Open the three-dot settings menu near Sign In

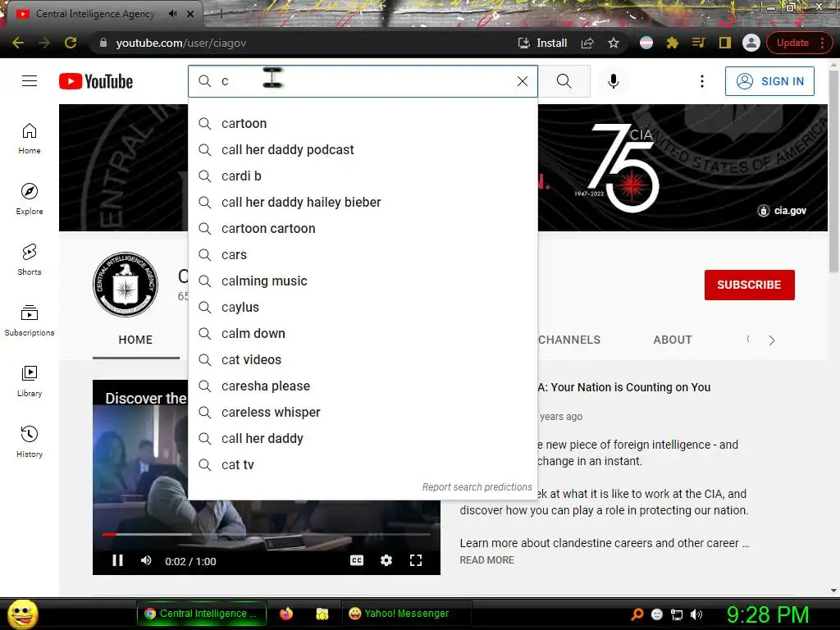[702, 81]
